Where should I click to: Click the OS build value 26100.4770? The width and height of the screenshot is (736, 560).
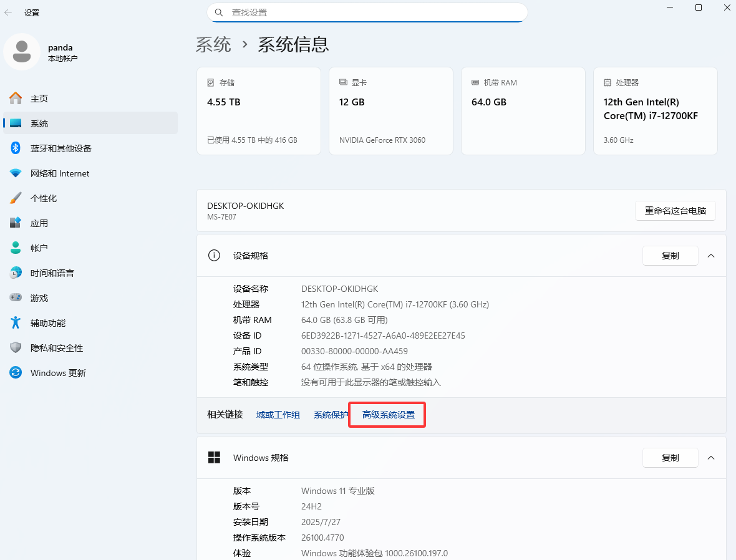pyautogui.click(x=322, y=538)
